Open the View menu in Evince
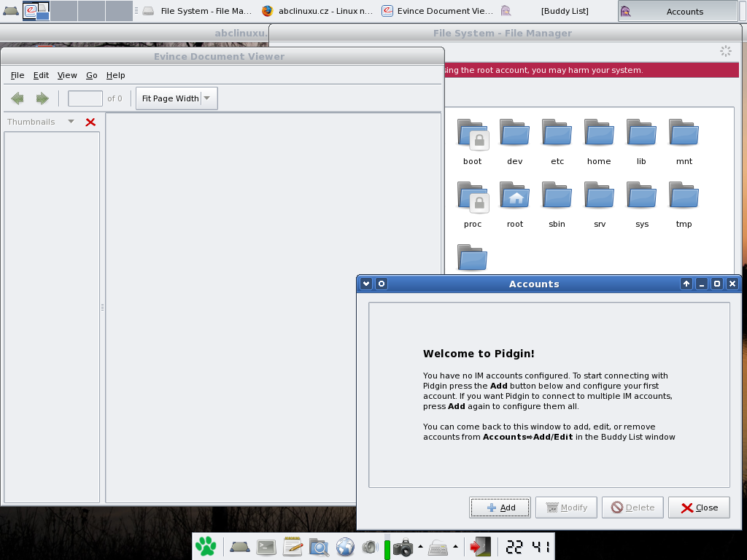747x560 pixels. pyautogui.click(x=67, y=75)
